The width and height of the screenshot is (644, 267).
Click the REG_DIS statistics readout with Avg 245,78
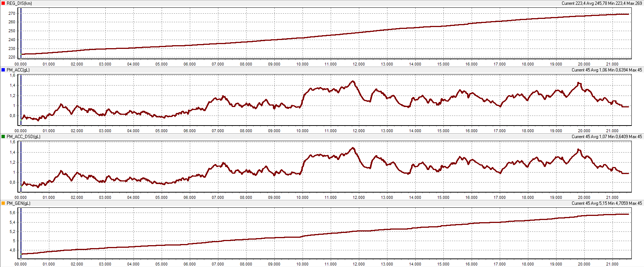pos(601,3)
